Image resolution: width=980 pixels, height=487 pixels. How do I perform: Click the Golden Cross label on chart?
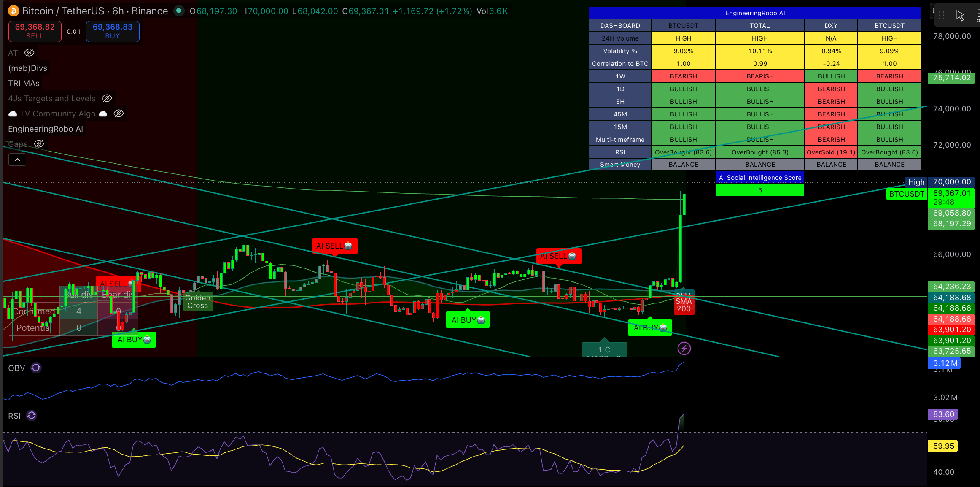[x=198, y=302]
